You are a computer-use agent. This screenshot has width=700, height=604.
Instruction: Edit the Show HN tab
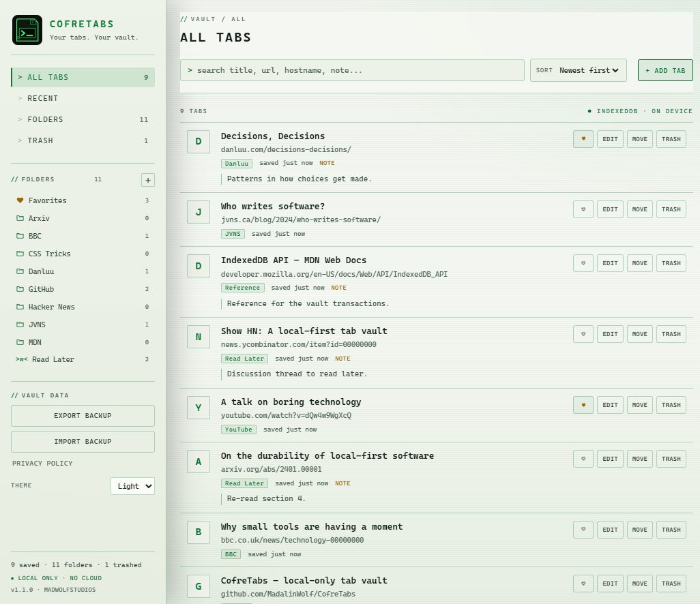610,334
